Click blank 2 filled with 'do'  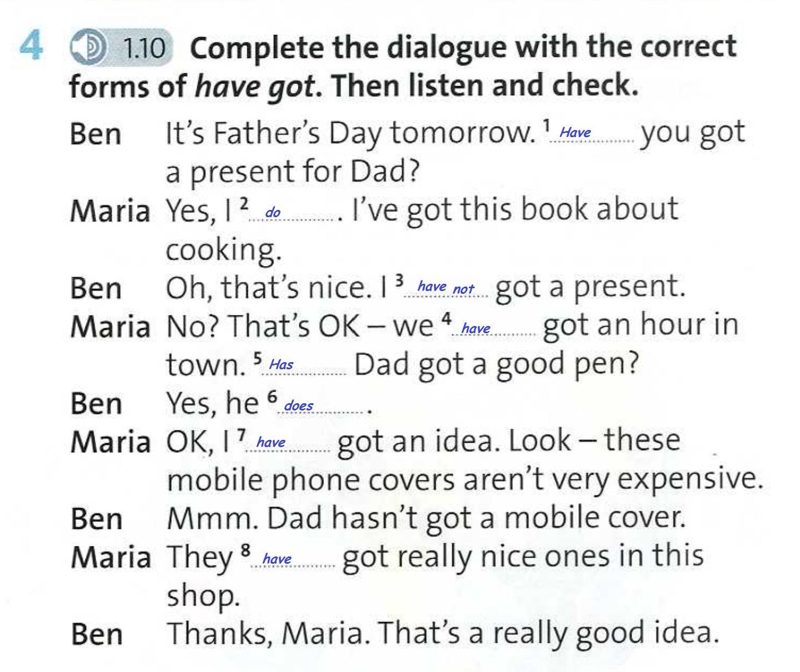pyautogui.click(x=293, y=213)
